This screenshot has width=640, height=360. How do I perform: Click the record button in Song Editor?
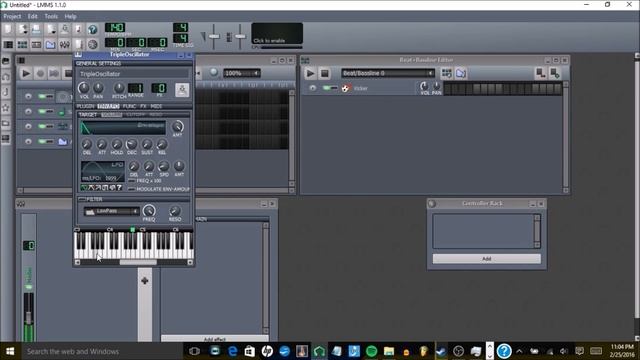[40, 73]
